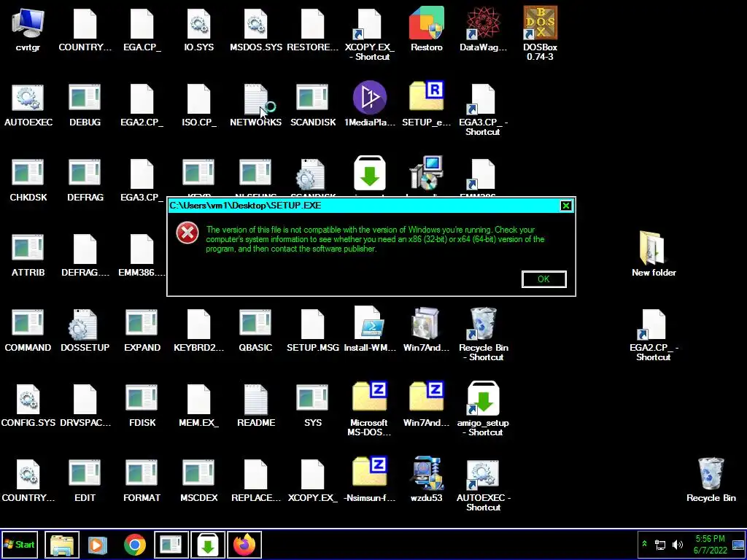Launch DOSBox 0.74-3 shortcut
The image size is (747, 560).
[x=541, y=34]
